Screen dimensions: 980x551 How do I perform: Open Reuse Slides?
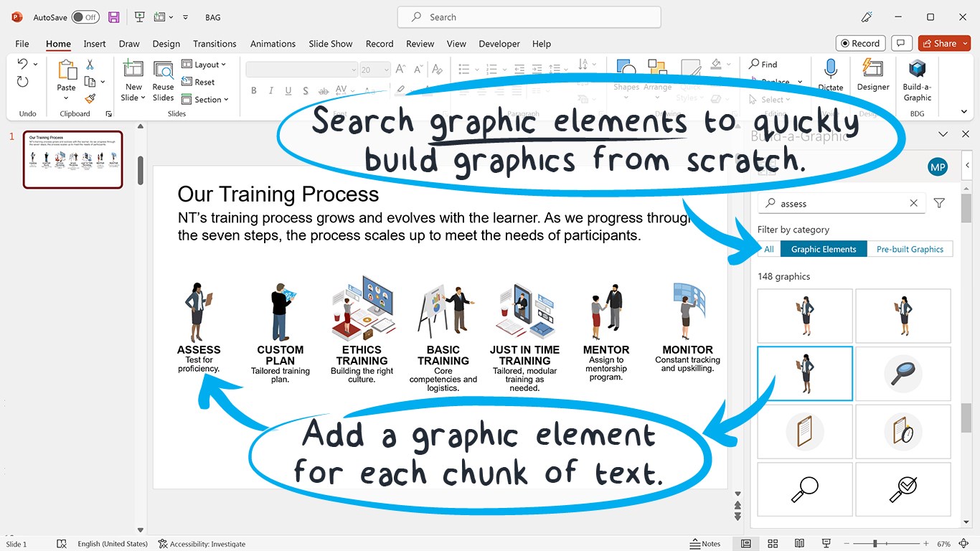click(x=163, y=80)
